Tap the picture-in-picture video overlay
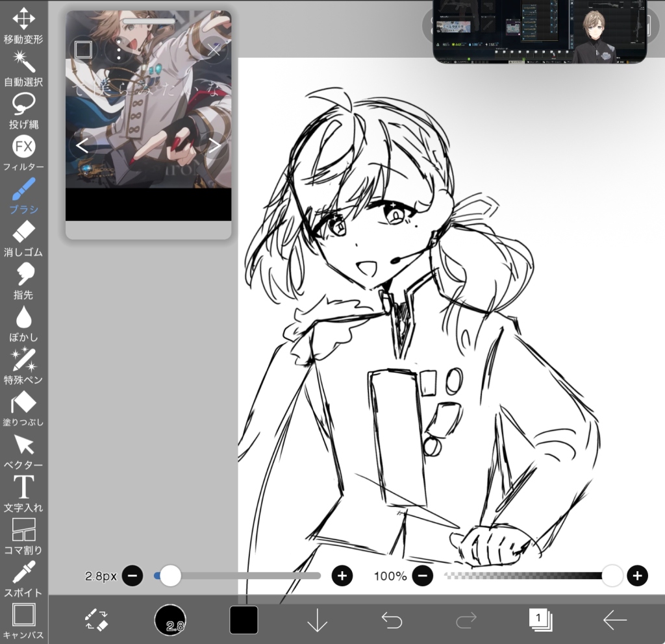The image size is (665, 644). click(540, 31)
